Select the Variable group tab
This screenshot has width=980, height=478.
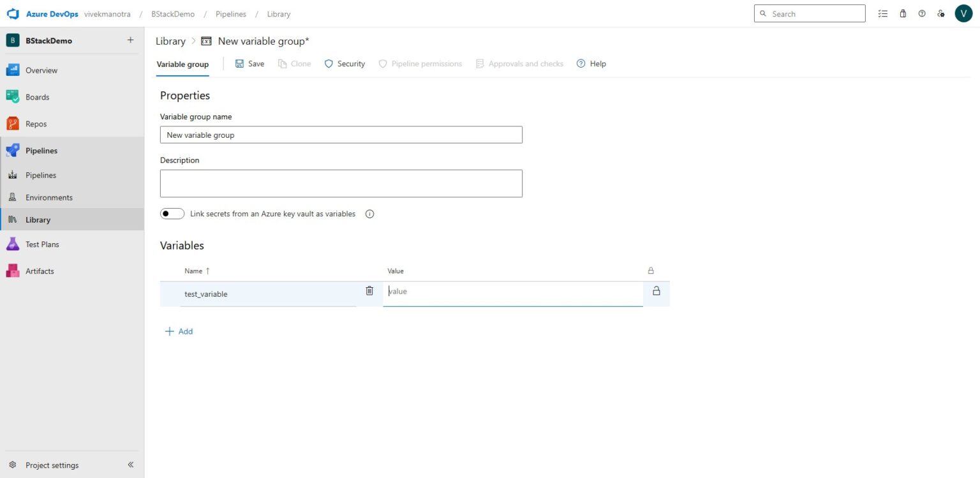[182, 64]
